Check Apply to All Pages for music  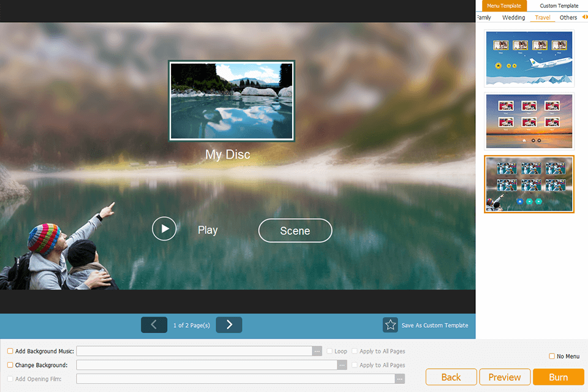point(354,351)
